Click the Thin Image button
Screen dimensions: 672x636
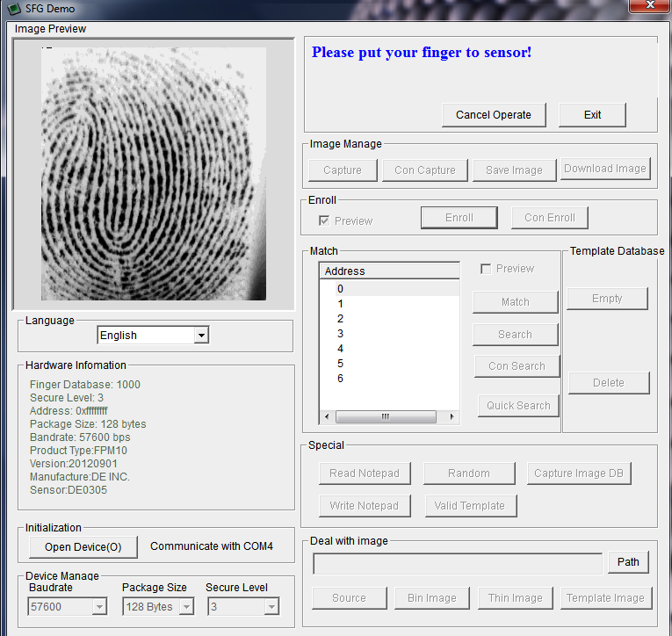515,598
